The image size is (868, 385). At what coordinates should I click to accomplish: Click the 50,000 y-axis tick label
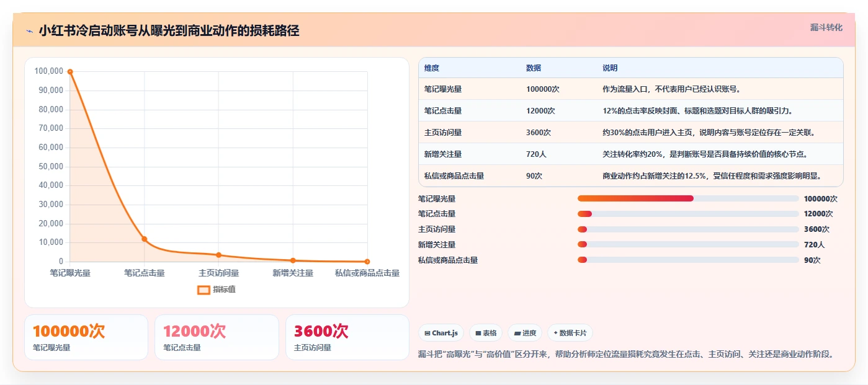pos(51,166)
